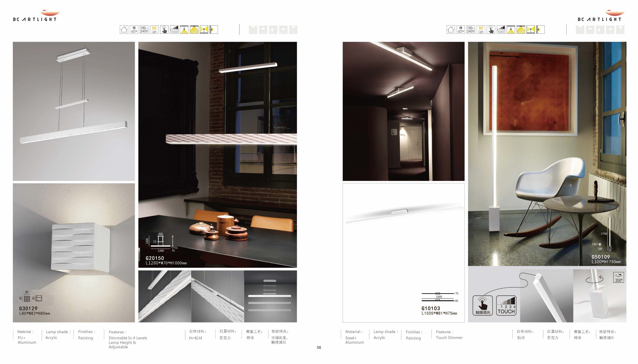Image resolution: width=638 pixels, height=364 pixels.
Task: Click the right page's bidirectional light beam icon
Action: click(530, 29)
